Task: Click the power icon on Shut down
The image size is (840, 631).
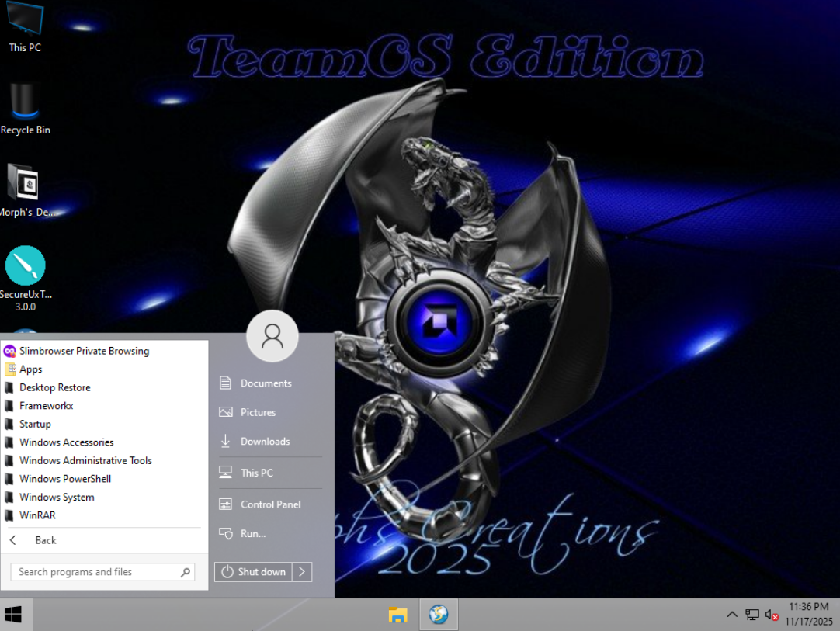Action: (x=227, y=571)
